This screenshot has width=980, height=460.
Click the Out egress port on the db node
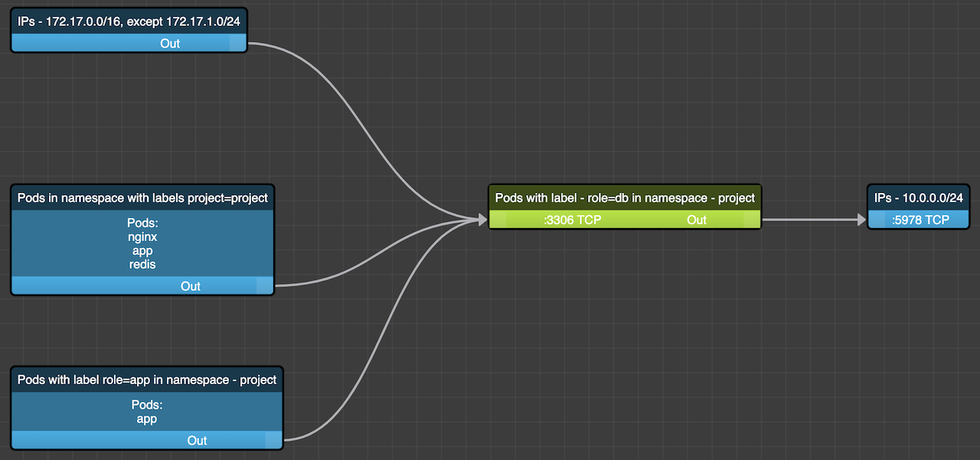coord(696,220)
